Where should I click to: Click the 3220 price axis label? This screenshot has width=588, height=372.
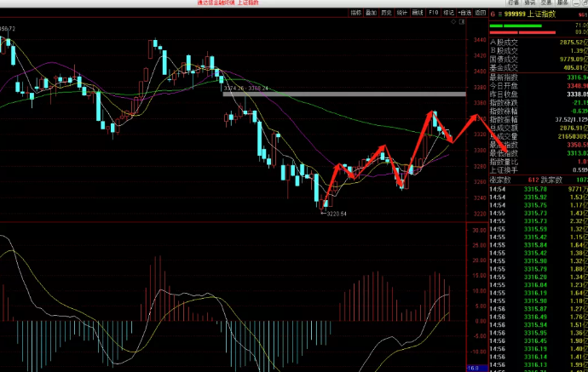(x=480, y=214)
